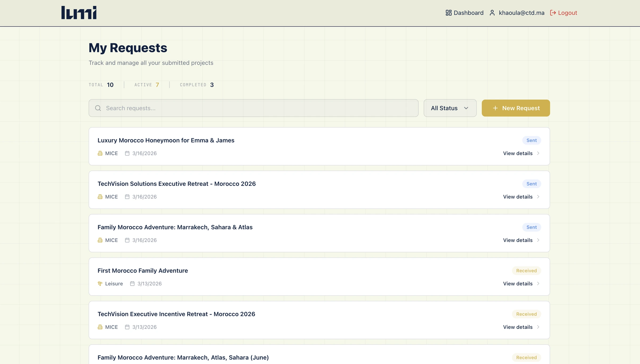
Task: Click the red logout arrow icon
Action: [553, 13]
